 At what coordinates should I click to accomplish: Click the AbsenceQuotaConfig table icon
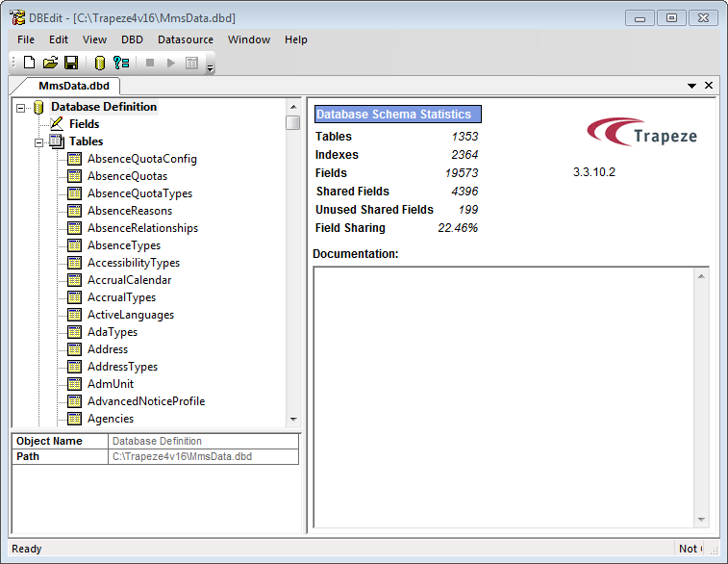point(75,159)
